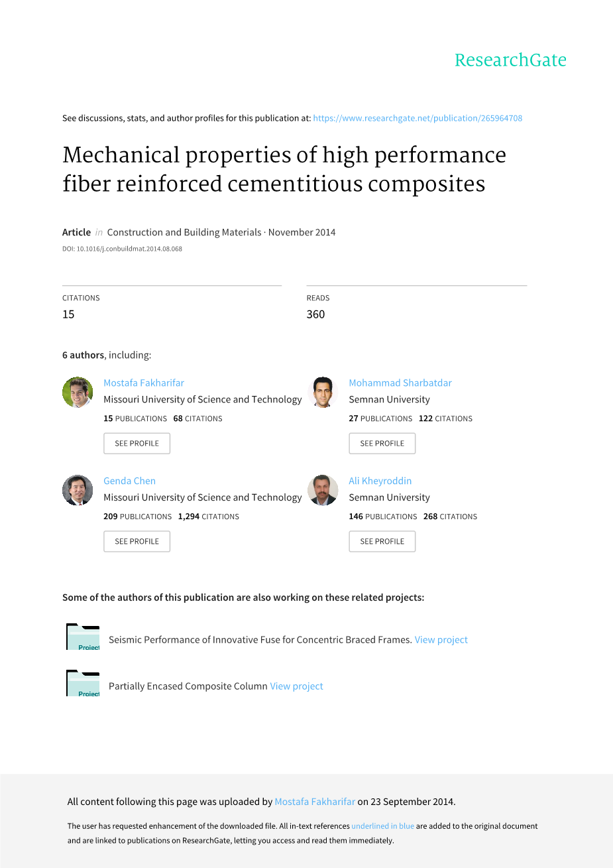
Task: Open Mohammad Sharbatdar's author name link
Action: click(400, 383)
